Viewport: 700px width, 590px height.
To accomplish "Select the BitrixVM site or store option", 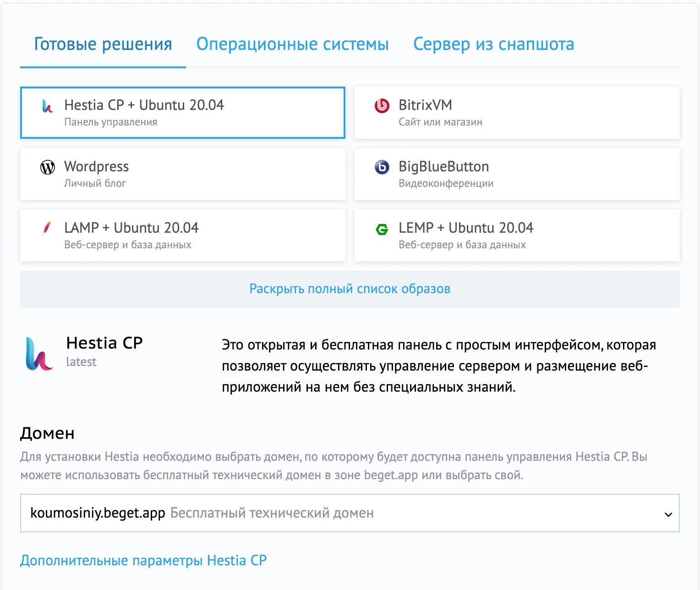I will (x=517, y=113).
